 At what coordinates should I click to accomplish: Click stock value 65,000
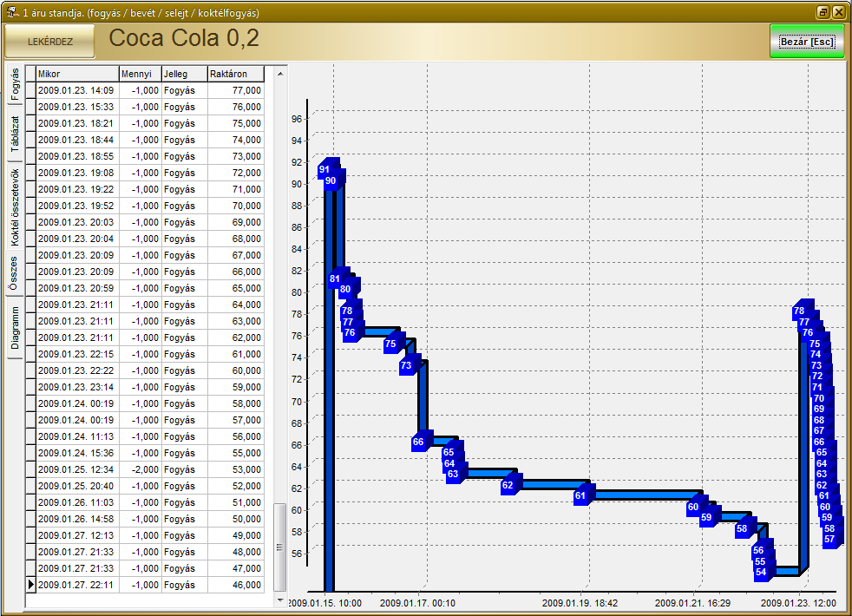coord(236,288)
